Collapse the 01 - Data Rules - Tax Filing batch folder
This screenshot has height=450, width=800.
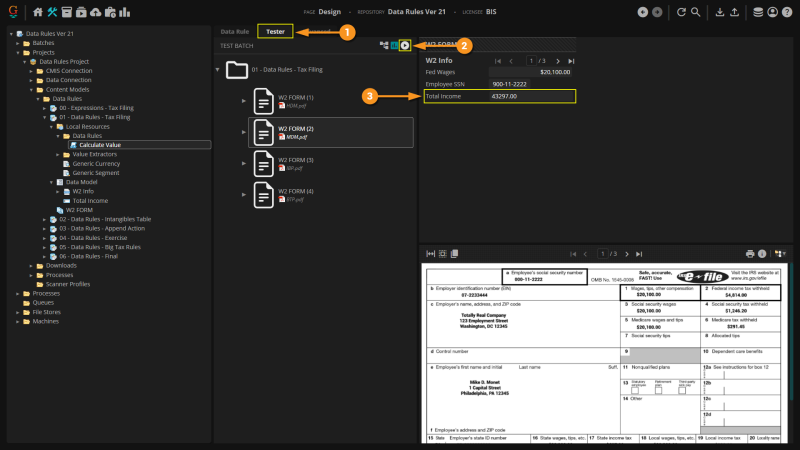[x=217, y=70]
